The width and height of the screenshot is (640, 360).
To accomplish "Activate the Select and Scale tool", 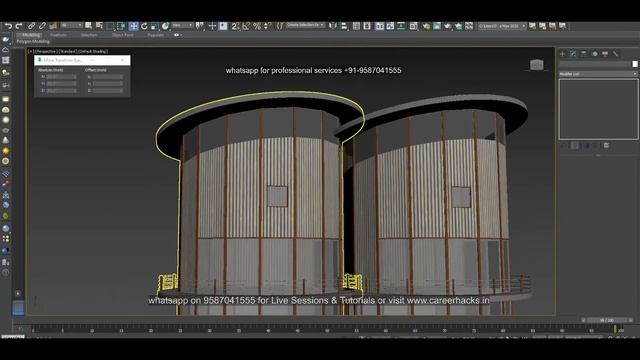I will (x=155, y=26).
